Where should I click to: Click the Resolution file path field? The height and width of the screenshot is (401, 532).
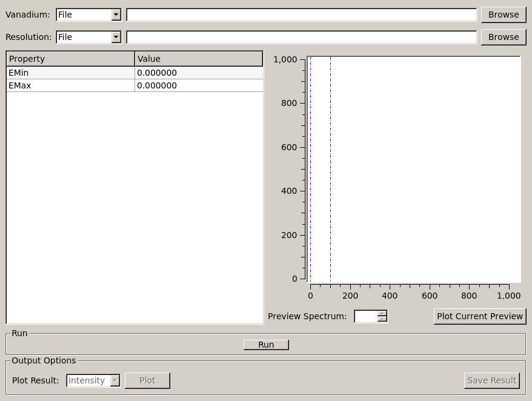301,37
